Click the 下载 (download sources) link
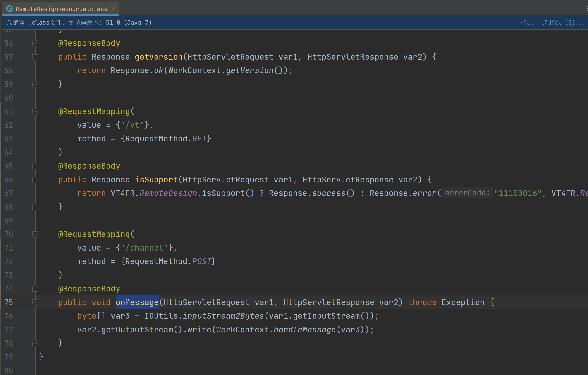 (x=525, y=23)
